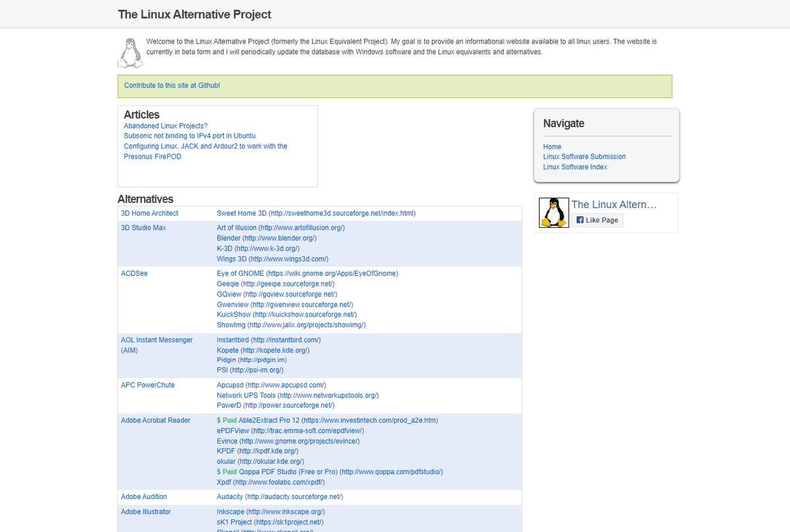The image size is (790, 532).
Task: Open the Subsonic not binding to IPv4 article
Action: click(189, 136)
